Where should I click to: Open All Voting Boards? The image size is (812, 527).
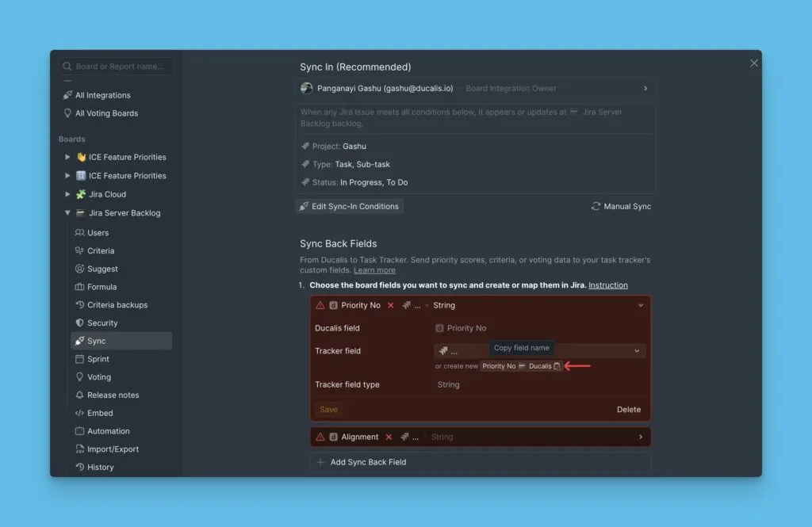click(106, 113)
